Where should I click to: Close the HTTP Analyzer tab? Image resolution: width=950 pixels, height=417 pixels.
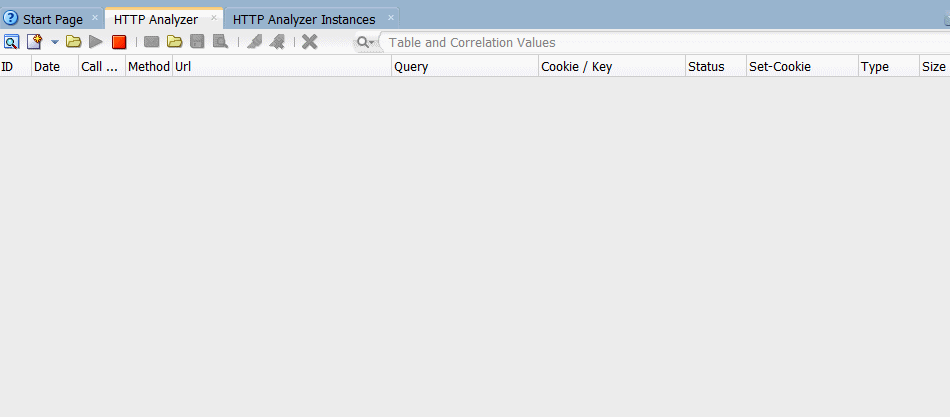tap(214, 18)
